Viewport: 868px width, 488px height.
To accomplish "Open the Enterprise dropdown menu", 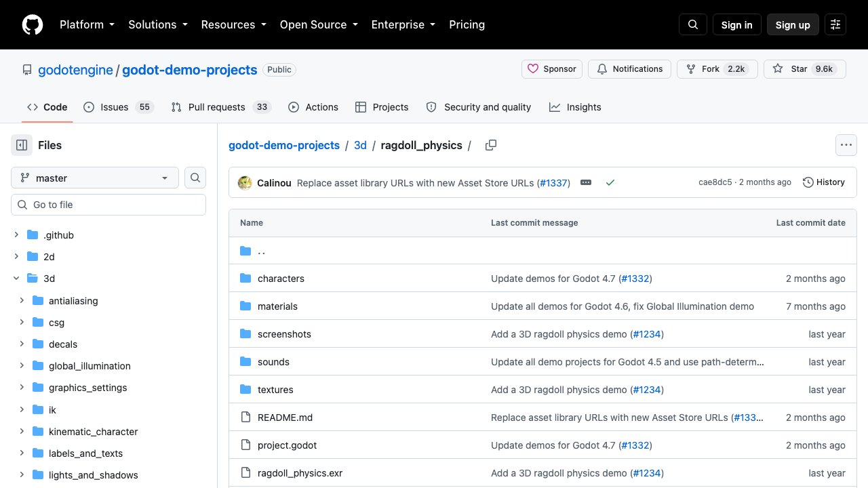I will pyautogui.click(x=404, y=24).
